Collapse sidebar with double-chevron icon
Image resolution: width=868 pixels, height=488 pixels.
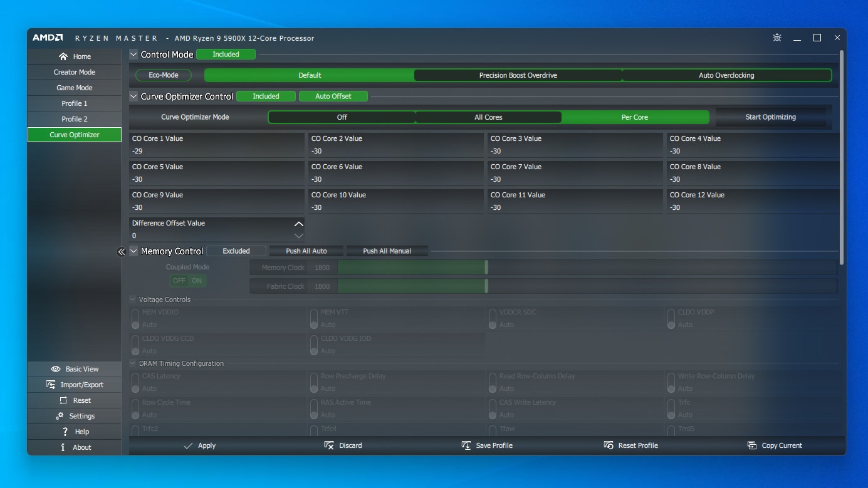122,251
